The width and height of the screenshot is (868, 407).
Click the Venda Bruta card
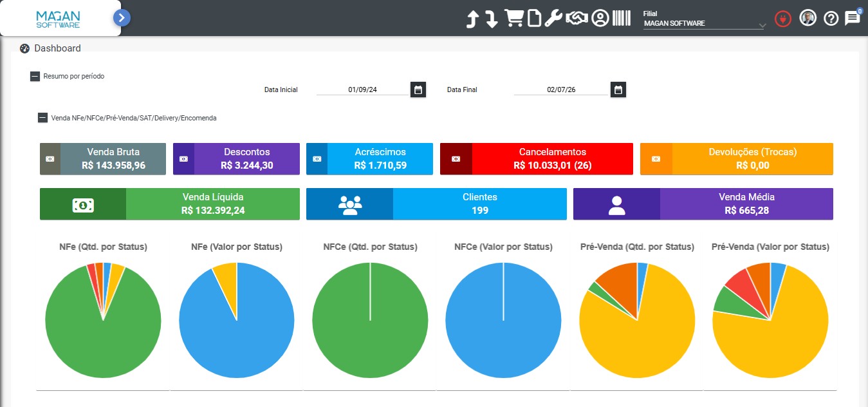pos(103,159)
